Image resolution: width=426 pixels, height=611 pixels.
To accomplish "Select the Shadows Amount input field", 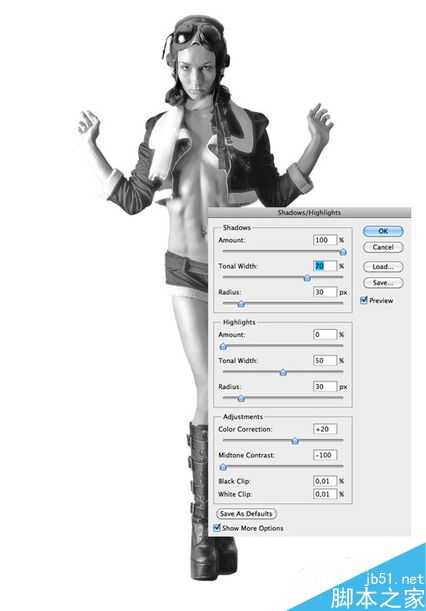I will pyautogui.click(x=325, y=240).
